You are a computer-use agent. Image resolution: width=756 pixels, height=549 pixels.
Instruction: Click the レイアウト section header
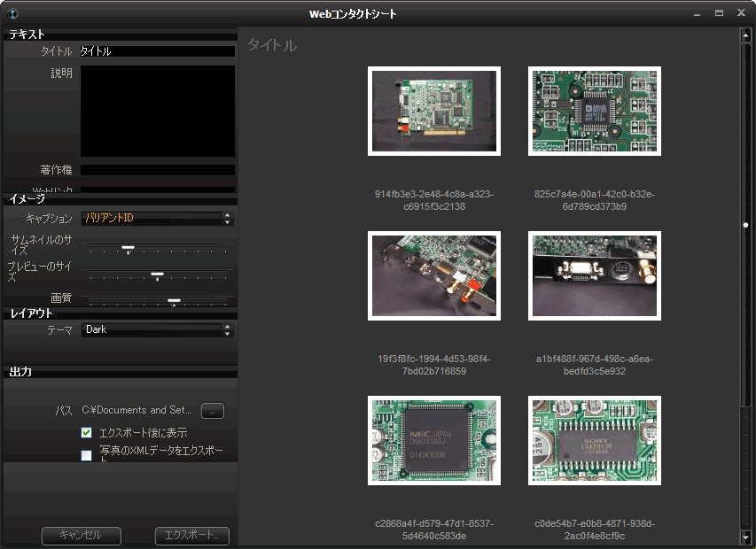tap(121, 313)
